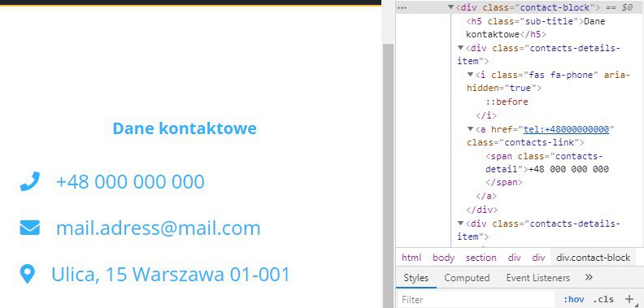Select section in the breadcrumb bar

(x=481, y=258)
